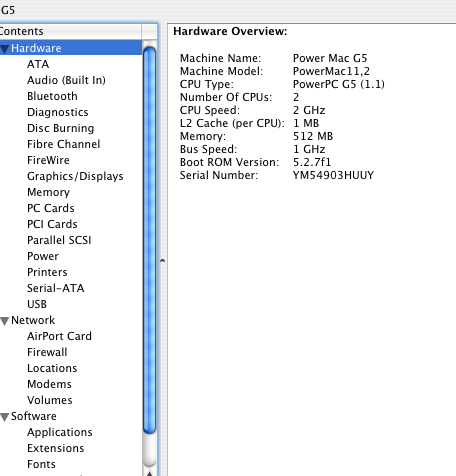Select Serial-ATA in the list
The image size is (456, 476).
tap(56, 288)
